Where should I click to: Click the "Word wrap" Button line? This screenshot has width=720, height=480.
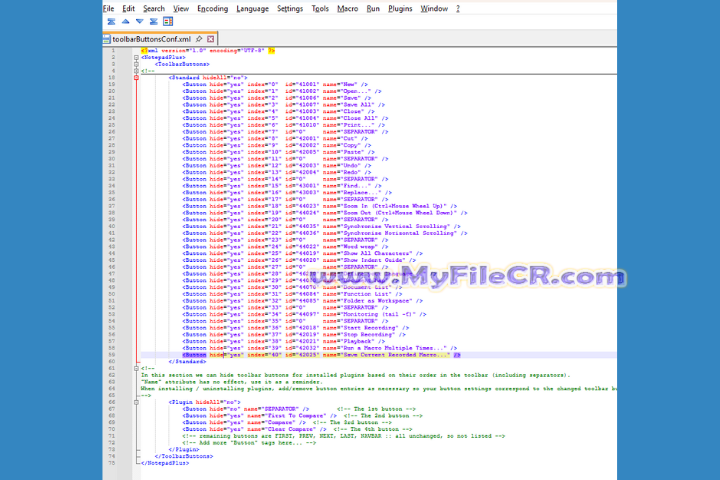coord(286,247)
